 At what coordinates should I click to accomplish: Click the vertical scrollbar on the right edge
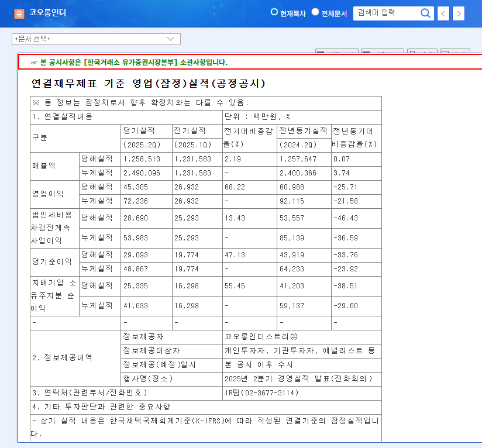click(479, 234)
